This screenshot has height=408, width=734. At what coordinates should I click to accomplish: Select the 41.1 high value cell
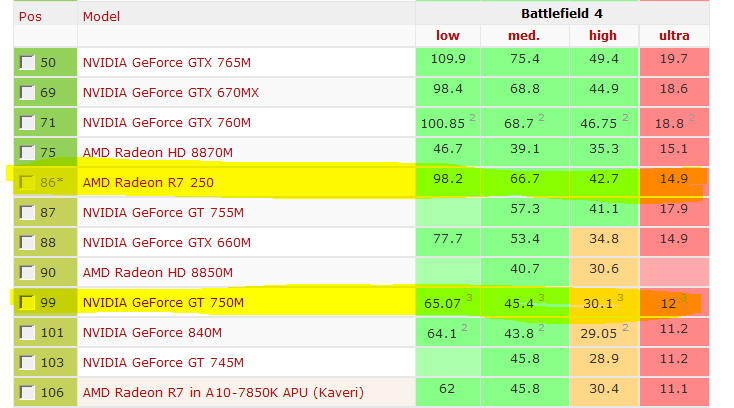pyautogui.click(x=604, y=212)
